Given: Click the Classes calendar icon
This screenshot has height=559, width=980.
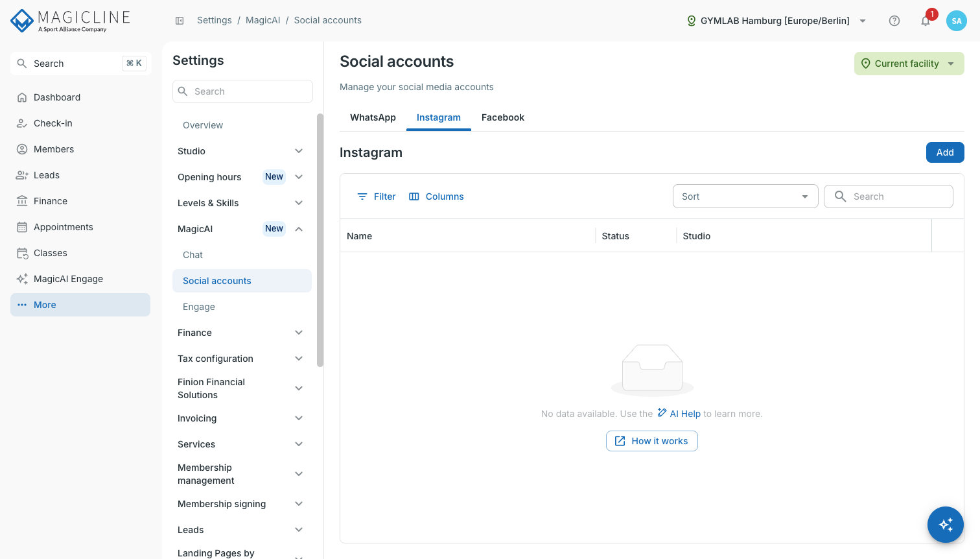Looking at the screenshot, I should point(22,253).
